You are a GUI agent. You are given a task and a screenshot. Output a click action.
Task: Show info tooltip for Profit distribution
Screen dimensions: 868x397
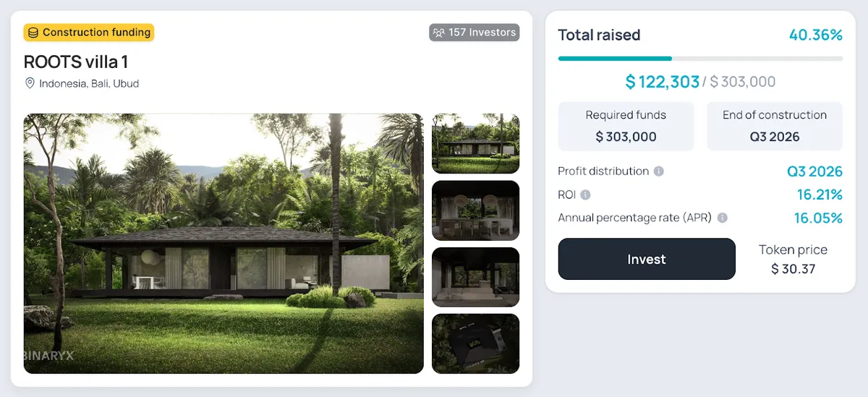658,171
